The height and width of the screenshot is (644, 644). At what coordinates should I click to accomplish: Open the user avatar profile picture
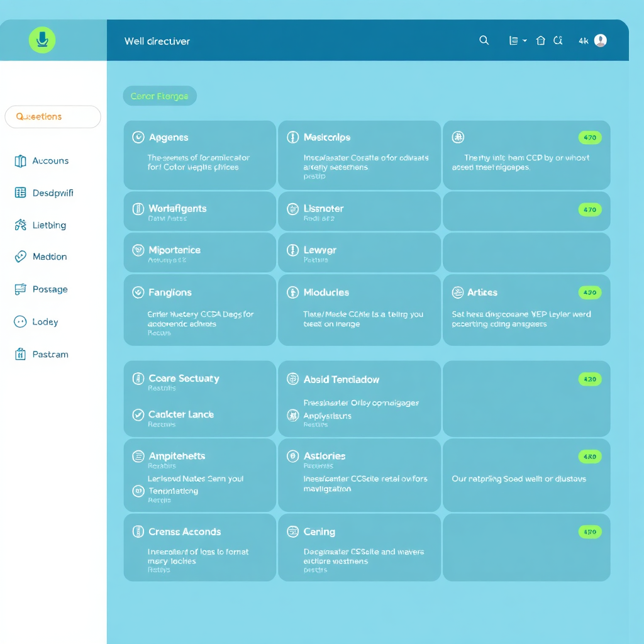click(x=601, y=40)
